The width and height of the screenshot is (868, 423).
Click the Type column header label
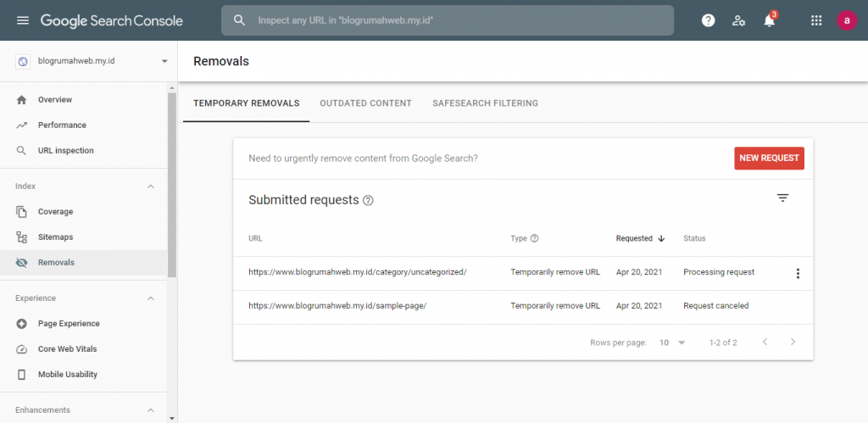[519, 239]
